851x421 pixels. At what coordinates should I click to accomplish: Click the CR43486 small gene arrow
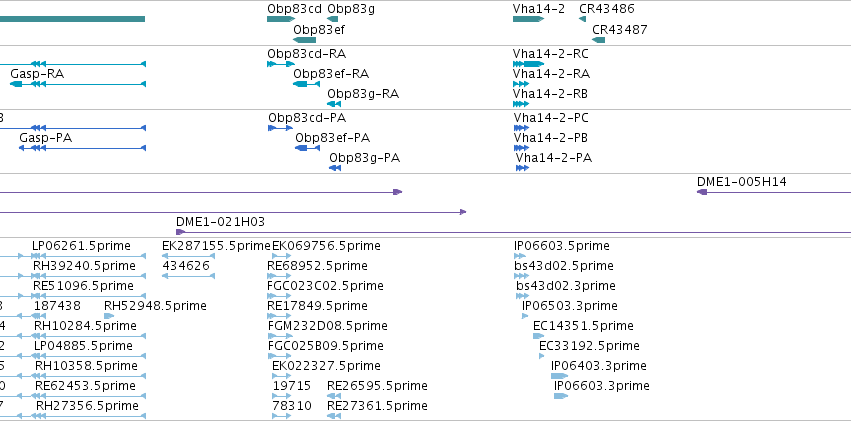click(582, 19)
